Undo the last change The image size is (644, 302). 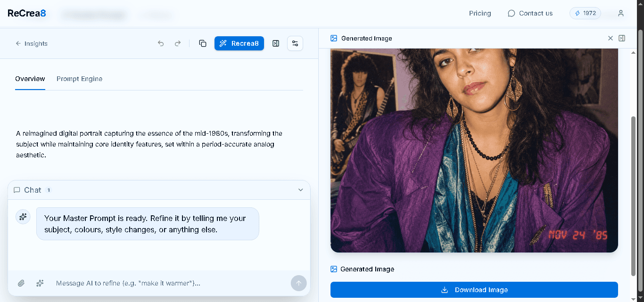[x=161, y=43]
